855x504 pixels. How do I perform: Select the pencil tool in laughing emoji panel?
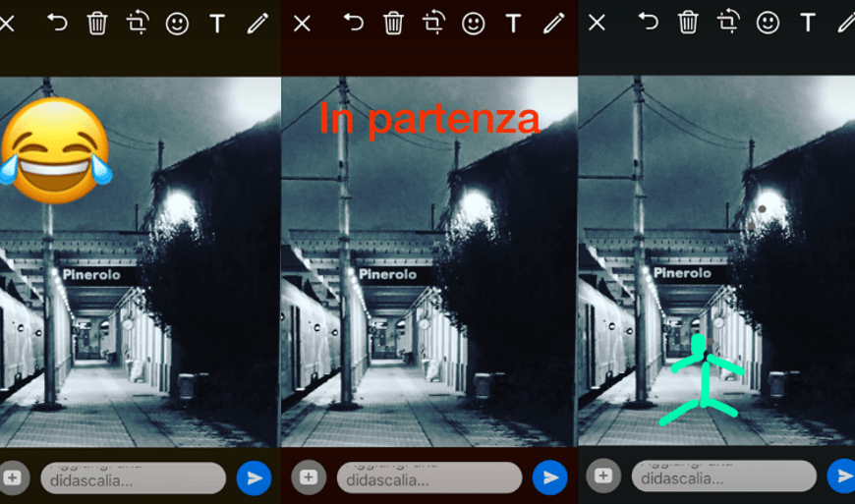pyautogui.click(x=257, y=24)
